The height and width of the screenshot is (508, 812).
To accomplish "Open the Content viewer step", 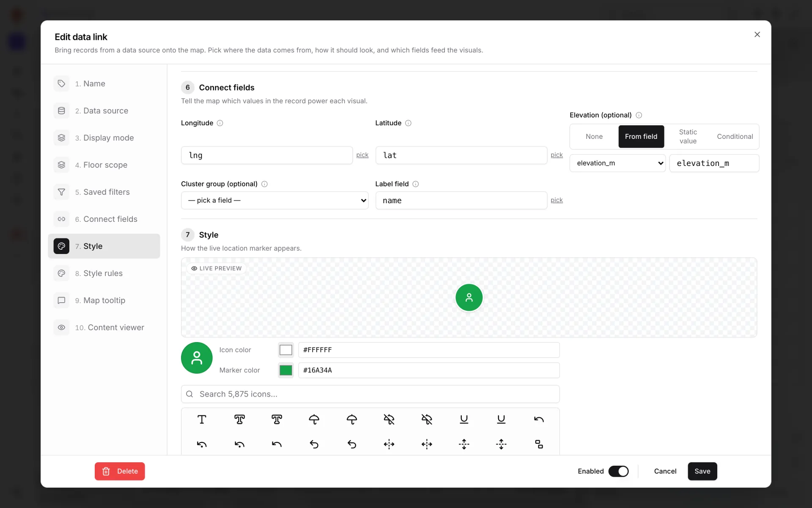I will [104, 327].
